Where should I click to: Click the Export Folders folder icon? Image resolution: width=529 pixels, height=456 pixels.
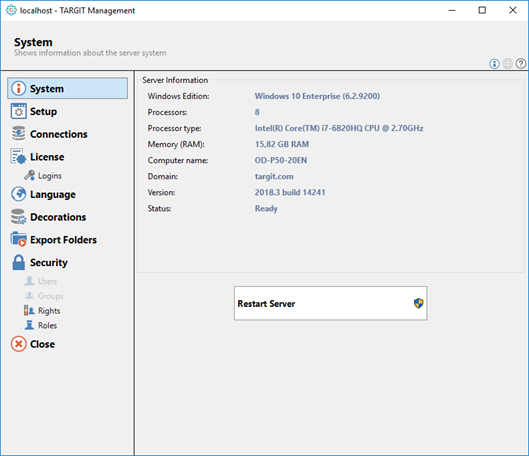(18, 239)
